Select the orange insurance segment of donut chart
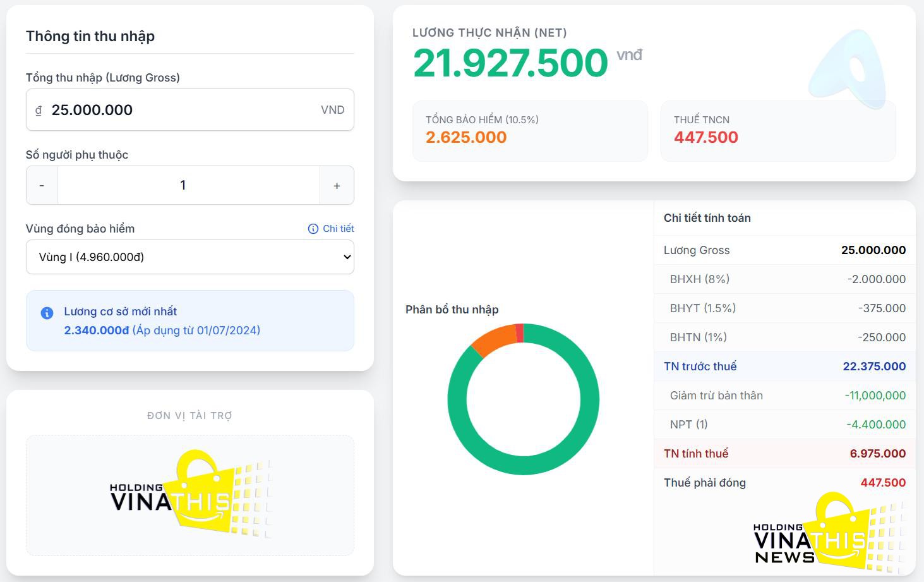This screenshot has width=924, height=582. pos(493,338)
